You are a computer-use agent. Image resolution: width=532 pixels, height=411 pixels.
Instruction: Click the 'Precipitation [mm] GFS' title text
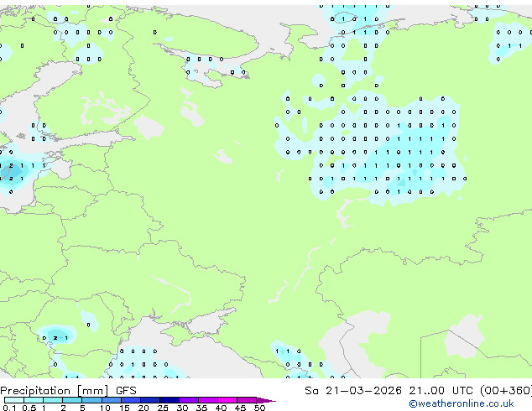coord(68,391)
